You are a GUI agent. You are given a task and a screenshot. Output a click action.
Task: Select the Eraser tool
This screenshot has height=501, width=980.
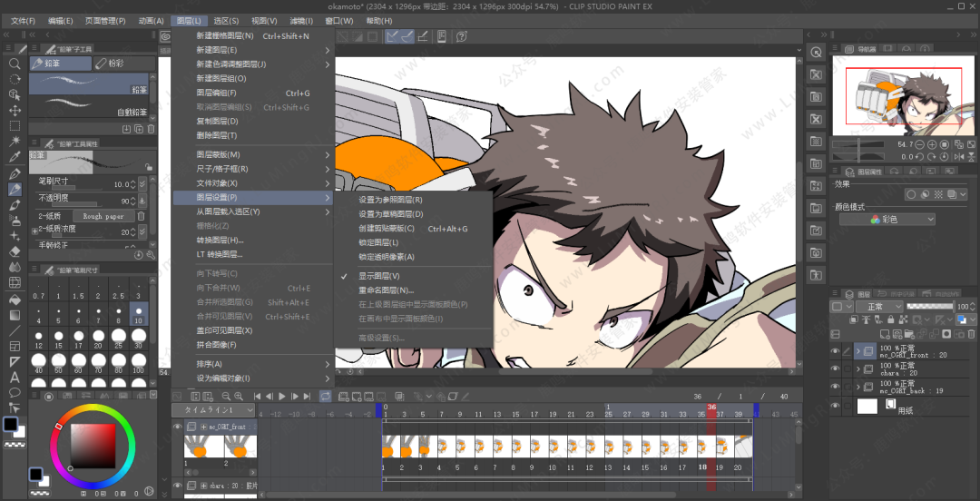pyautogui.click(x=15, y=251)
